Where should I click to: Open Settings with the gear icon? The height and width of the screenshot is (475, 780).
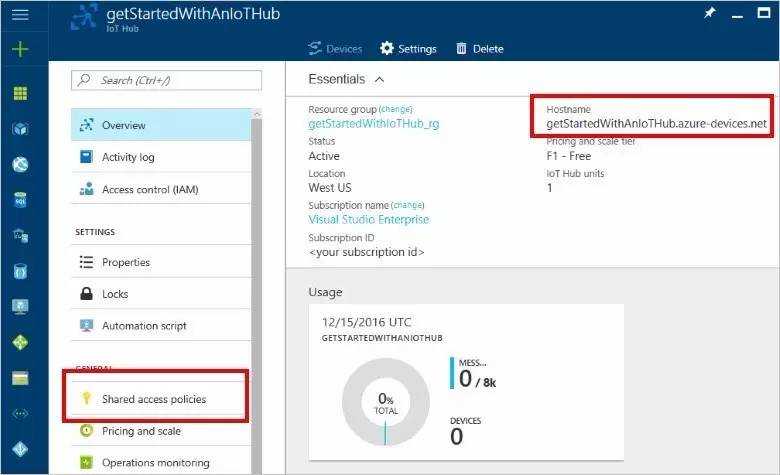point(408,49)
